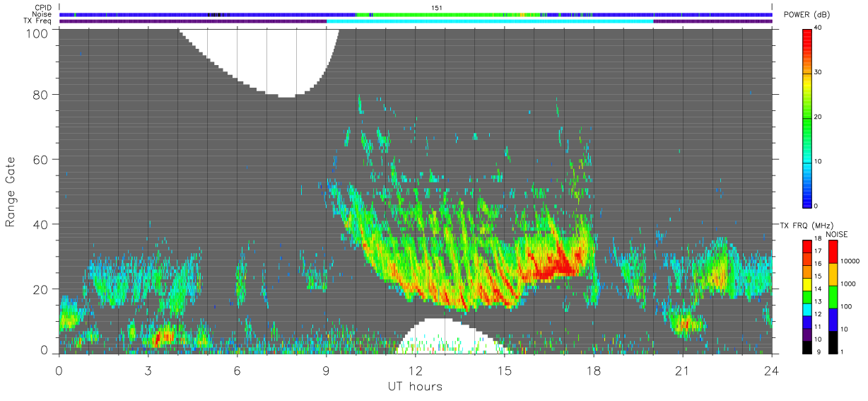Click UT hour tick label 6
The height and width of the screenshot is (401, 868).
tap(237, 370)
